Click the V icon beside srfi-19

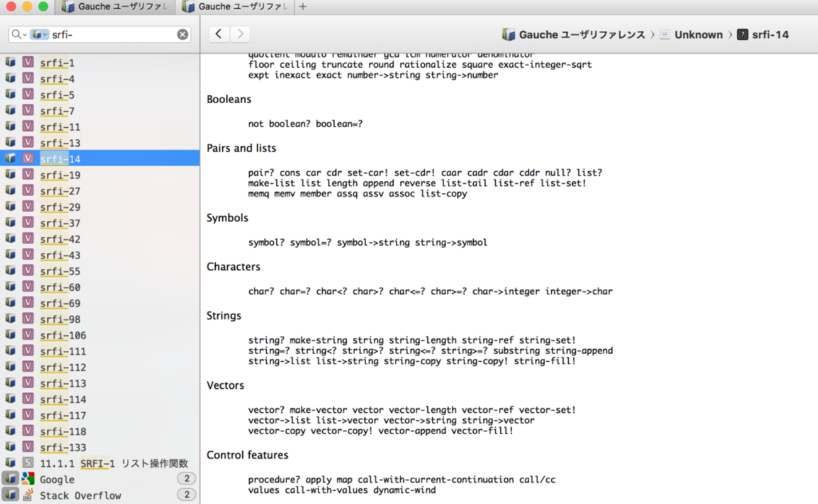coord(28,174)
